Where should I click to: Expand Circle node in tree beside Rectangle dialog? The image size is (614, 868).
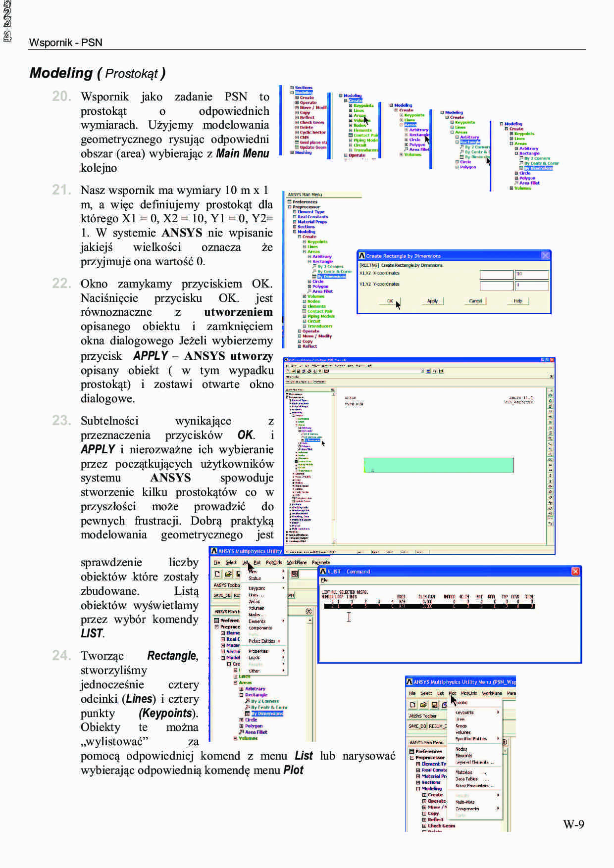tap(309, 281)
